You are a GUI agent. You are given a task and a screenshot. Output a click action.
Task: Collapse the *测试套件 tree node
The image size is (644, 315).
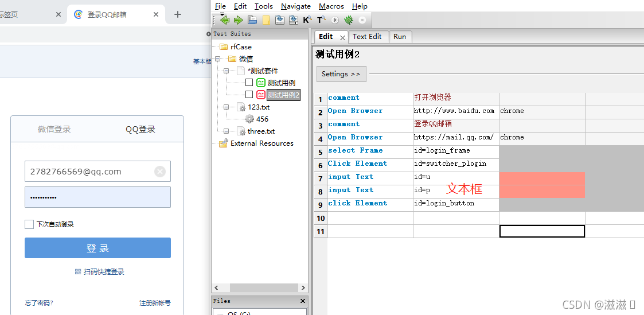(227, 71)
